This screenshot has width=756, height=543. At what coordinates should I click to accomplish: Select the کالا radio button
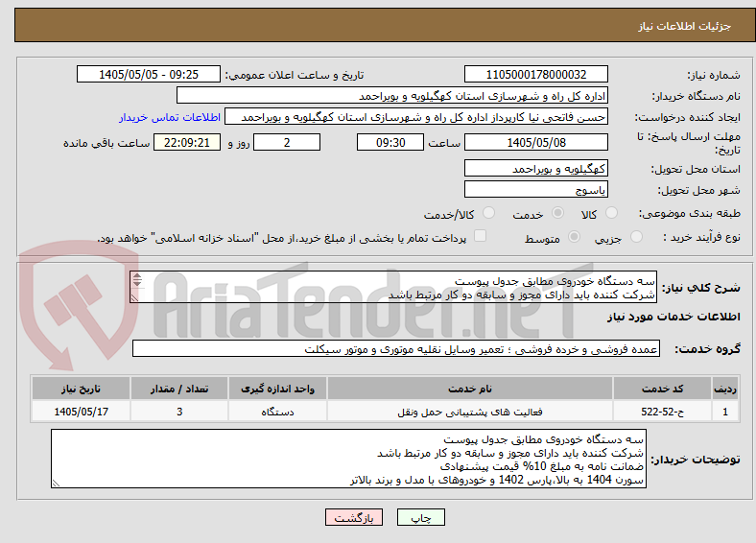pos(611,213)
